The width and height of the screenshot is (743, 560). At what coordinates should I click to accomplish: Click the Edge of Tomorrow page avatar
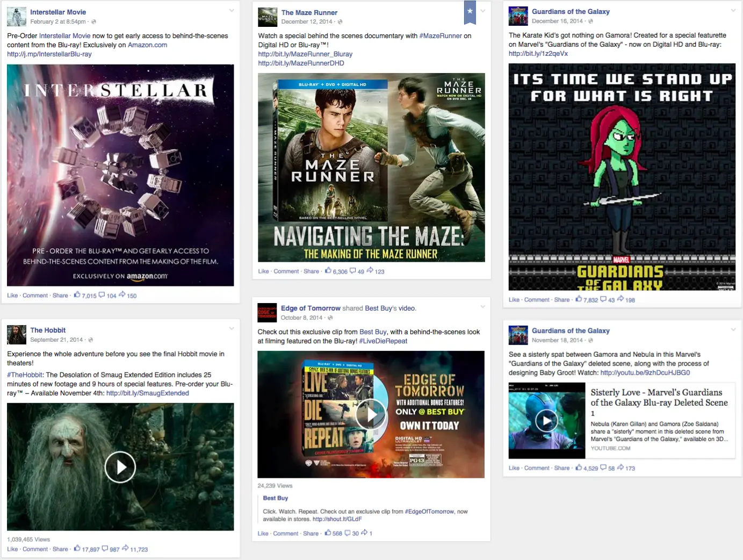pyautogui.click(x=267, y=313)
